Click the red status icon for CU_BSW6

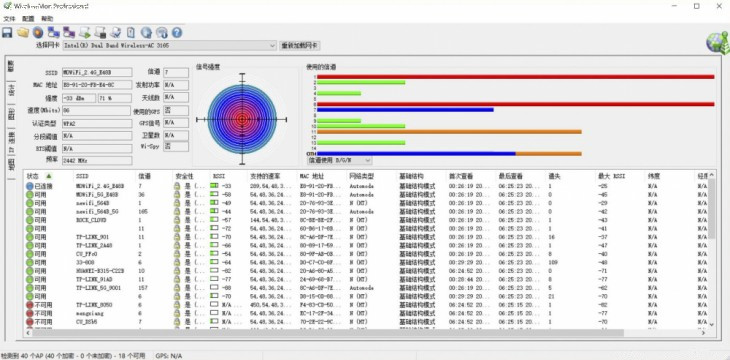(x=30, y=322)
